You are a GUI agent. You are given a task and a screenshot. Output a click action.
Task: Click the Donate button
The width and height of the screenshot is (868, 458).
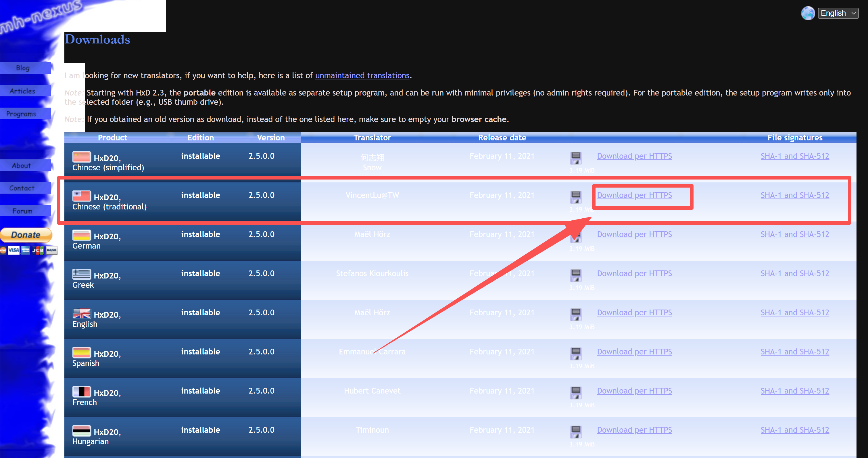pos(26,235)
